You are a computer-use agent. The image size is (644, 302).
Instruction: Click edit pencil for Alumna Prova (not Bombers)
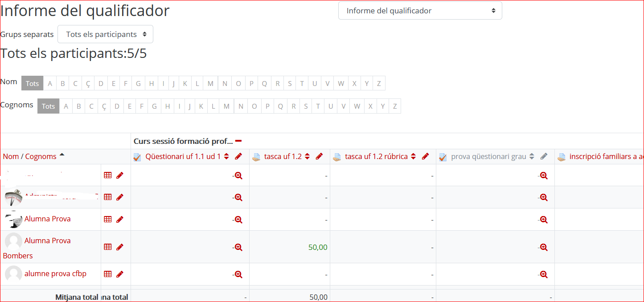119,220
